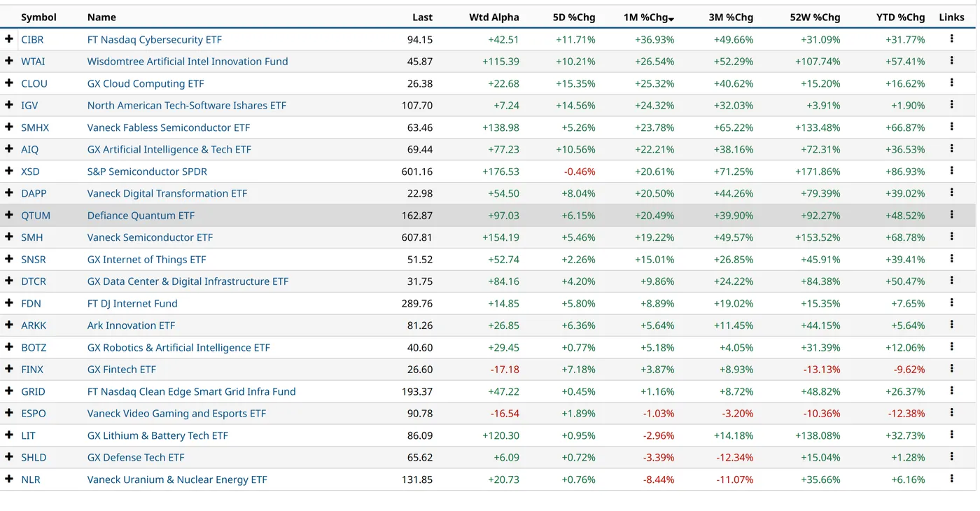Select the -17.18 Wtd Alpha value

[505, 369]
